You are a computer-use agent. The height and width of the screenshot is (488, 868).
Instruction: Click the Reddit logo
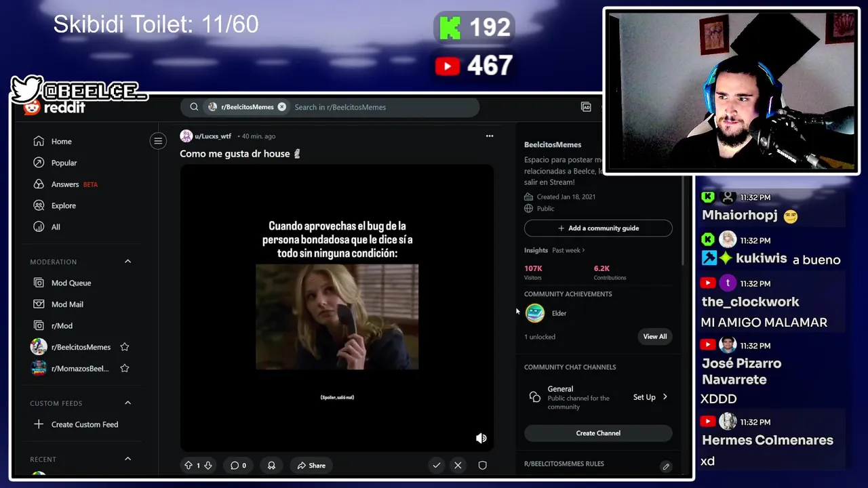(54, 108)
